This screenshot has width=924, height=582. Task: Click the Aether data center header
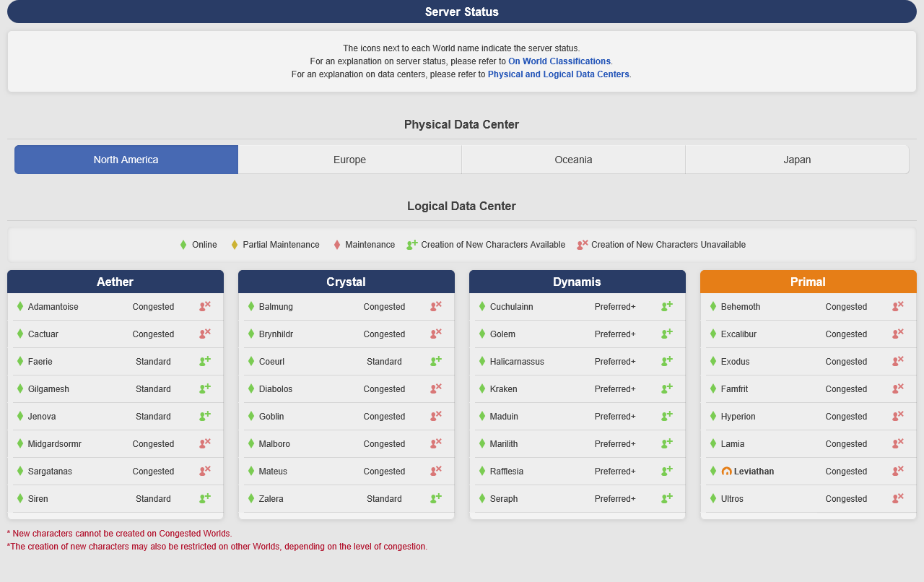115,282
